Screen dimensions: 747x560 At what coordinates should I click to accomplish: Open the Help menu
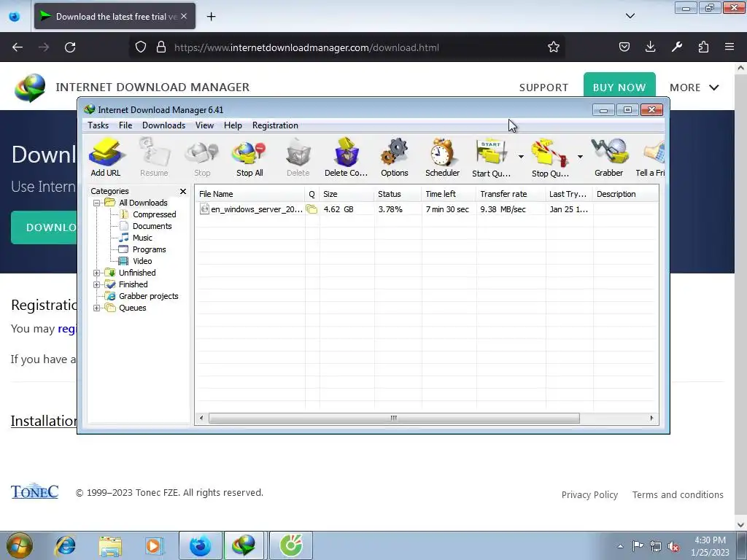click(x=233, y=125)
